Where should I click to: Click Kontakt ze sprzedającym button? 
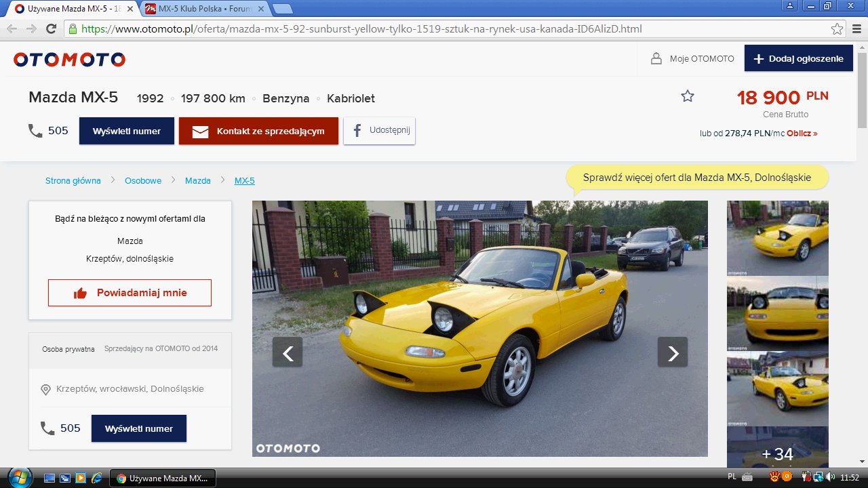point(258,131)
